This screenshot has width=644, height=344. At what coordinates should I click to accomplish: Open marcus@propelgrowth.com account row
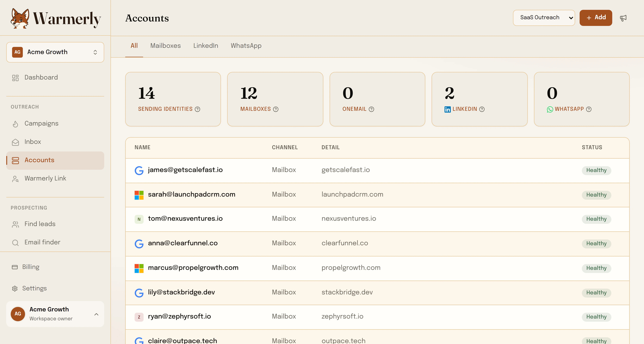[377, 268]
